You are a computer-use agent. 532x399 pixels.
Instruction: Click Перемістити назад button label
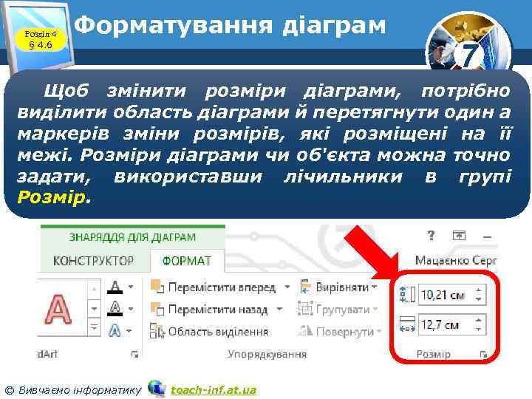point(218,310)
